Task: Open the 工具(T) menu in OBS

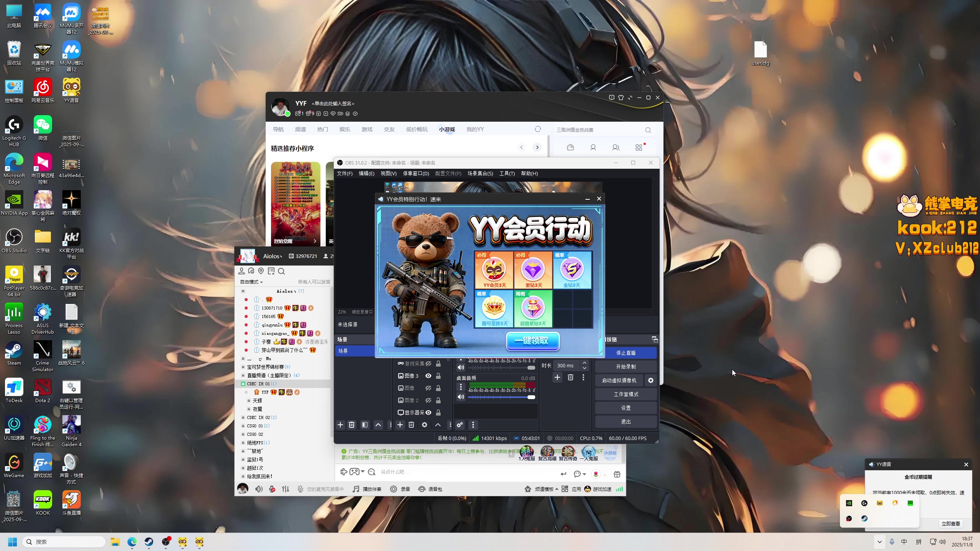Action: (x=507, y=173)
